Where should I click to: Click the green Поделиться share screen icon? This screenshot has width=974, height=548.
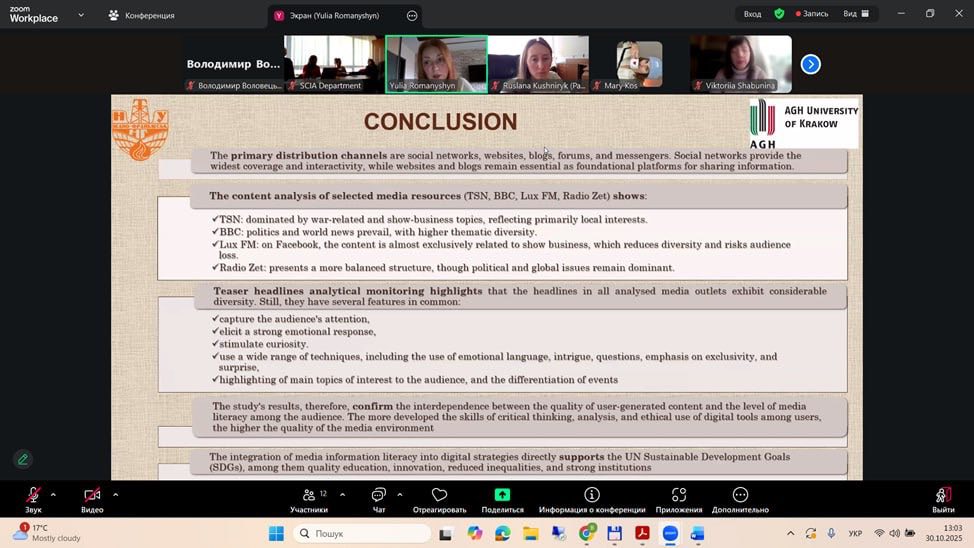click(502, 496)
